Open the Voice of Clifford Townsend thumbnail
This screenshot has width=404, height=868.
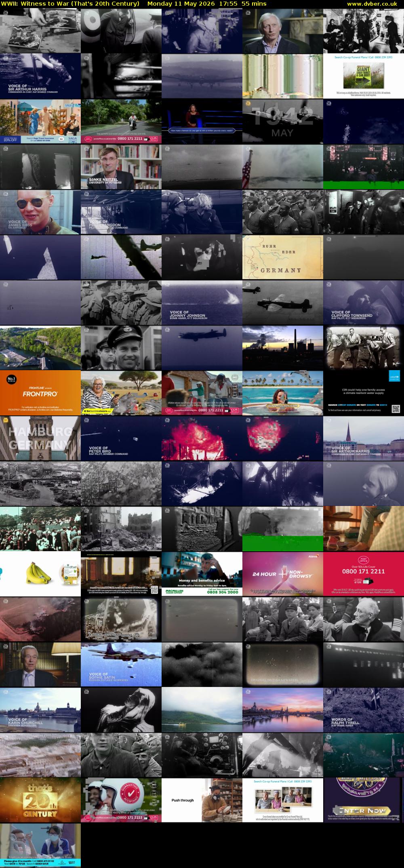pos(364,302)
